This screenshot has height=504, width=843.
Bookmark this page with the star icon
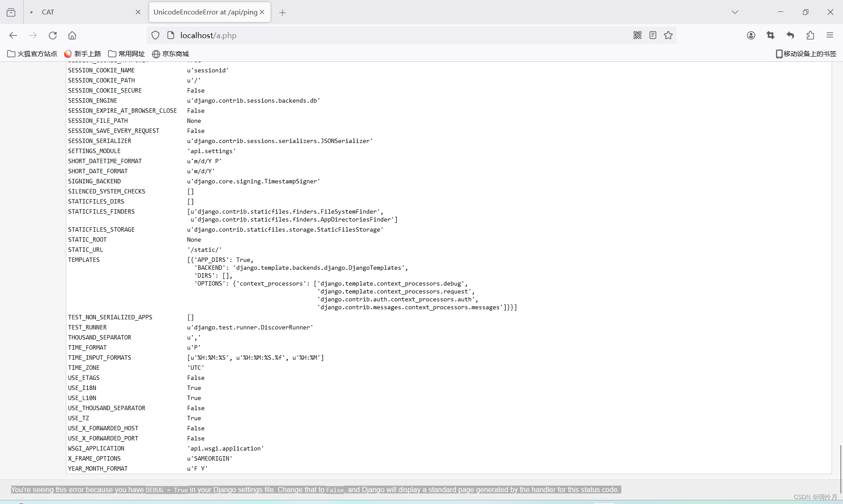tap(668, 35)
